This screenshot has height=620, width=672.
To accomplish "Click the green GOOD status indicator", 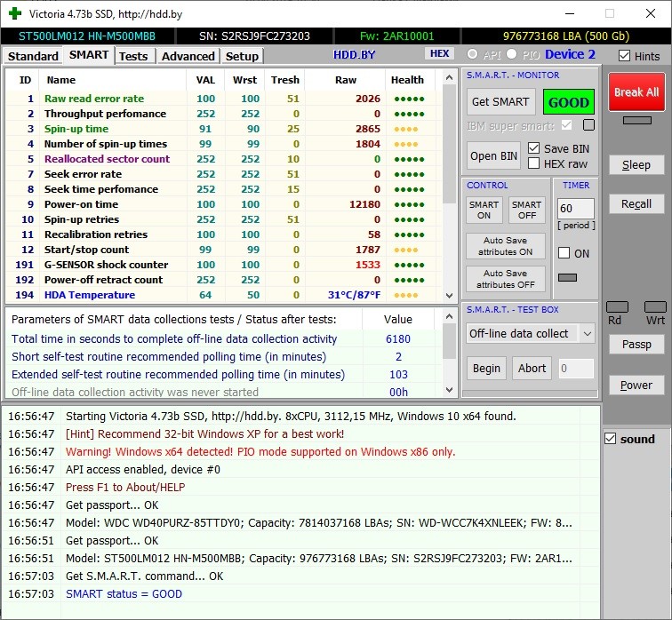I will [569, 102].
